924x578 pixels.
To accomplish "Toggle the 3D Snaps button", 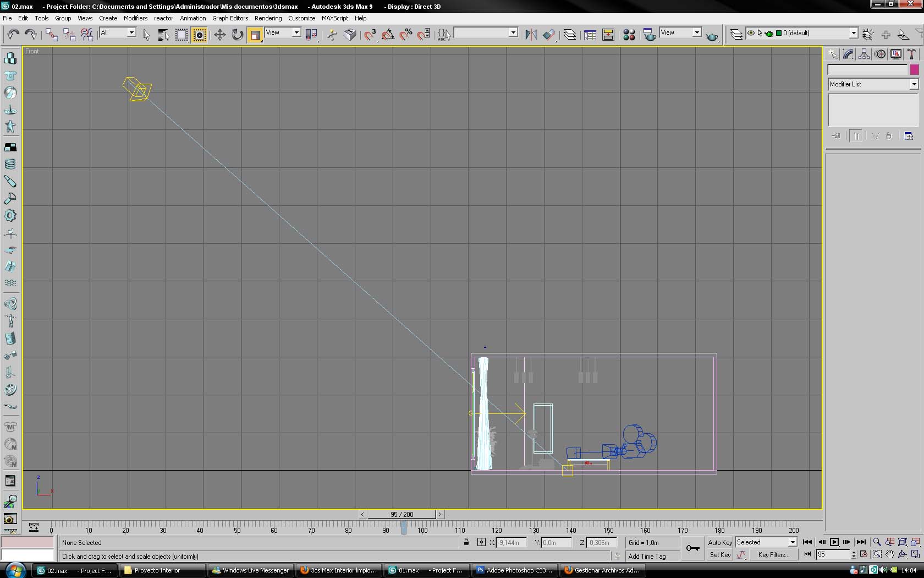I will pos(370,35).
